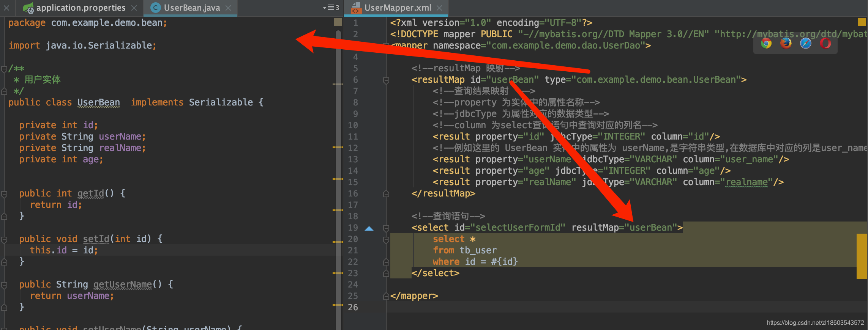Click the private String realName field
868x330 pixels.
pyautogui.click(x=82, y=148)
